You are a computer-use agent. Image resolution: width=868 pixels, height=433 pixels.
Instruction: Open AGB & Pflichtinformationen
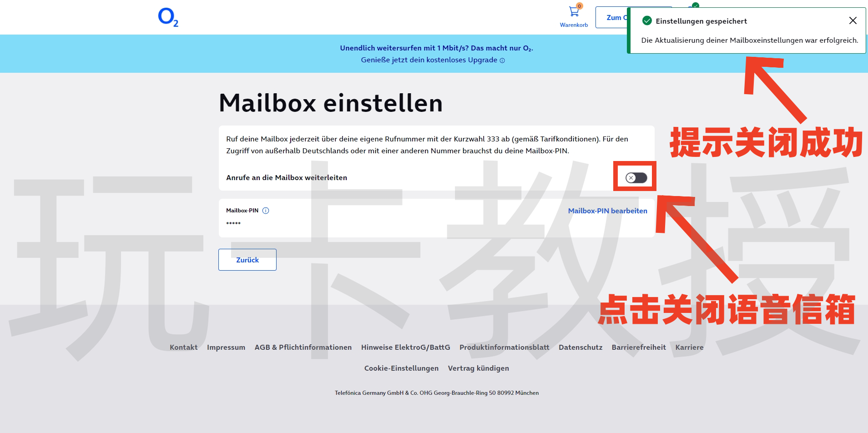coord(303,347)
